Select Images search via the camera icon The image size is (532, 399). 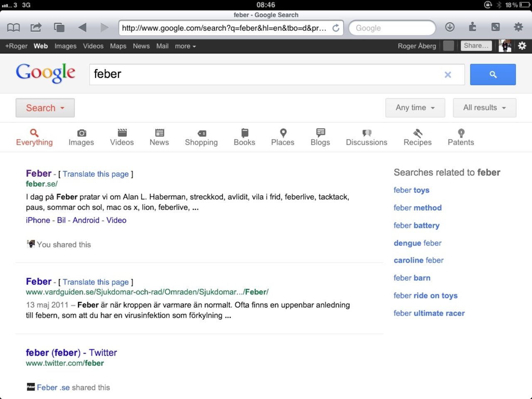pos(81,134)
